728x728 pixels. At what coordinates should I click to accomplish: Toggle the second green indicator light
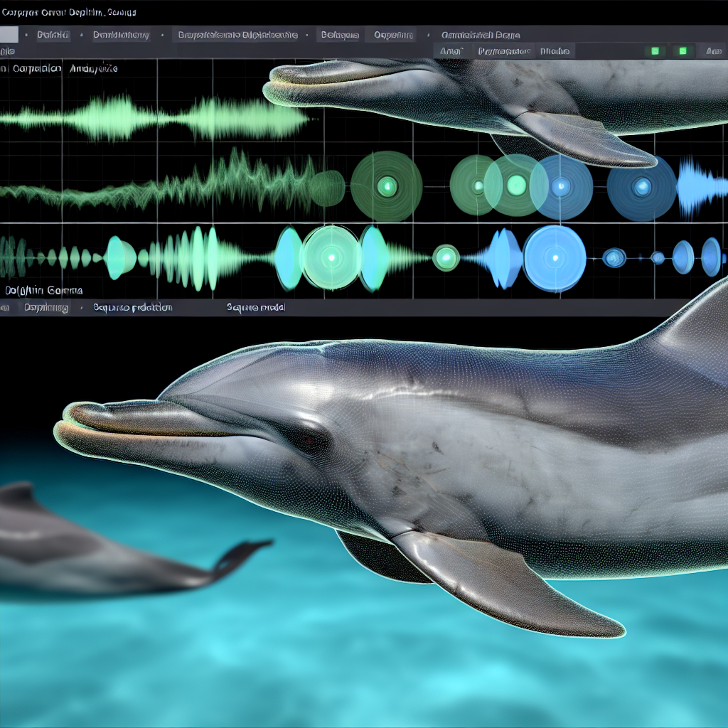[x=682, y=50]
